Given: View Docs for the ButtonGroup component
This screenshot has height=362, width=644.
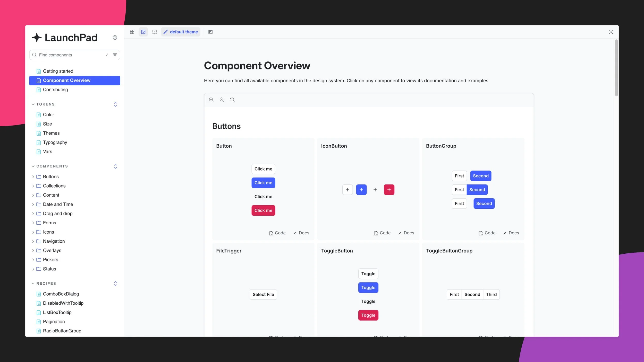Looking at the screenshot, I should [511, 233].
